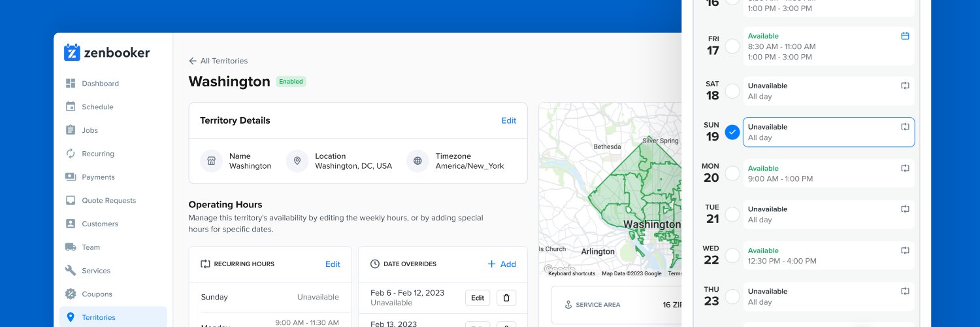Select the Thu 23 day circle
This screenshot has width=980, height=327.
click(x=732, y=297)
